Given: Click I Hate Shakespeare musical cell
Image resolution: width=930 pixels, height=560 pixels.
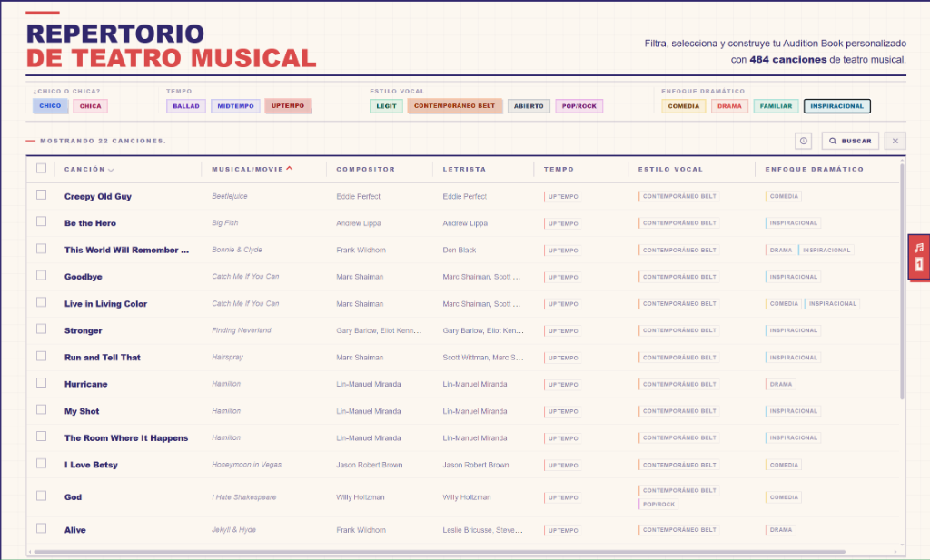Looking at the screenshot, I should (243, 497).
